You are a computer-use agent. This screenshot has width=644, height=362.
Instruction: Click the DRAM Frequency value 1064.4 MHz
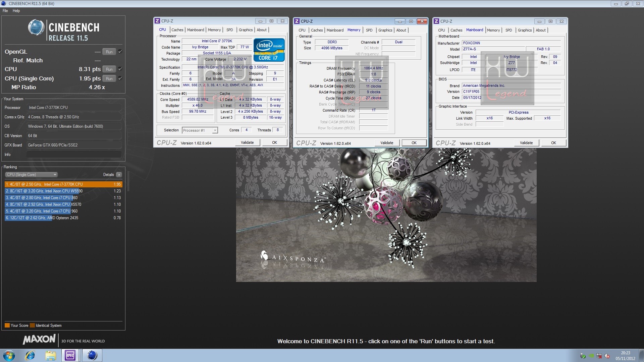pyautogui.click(x=373, y=68)
